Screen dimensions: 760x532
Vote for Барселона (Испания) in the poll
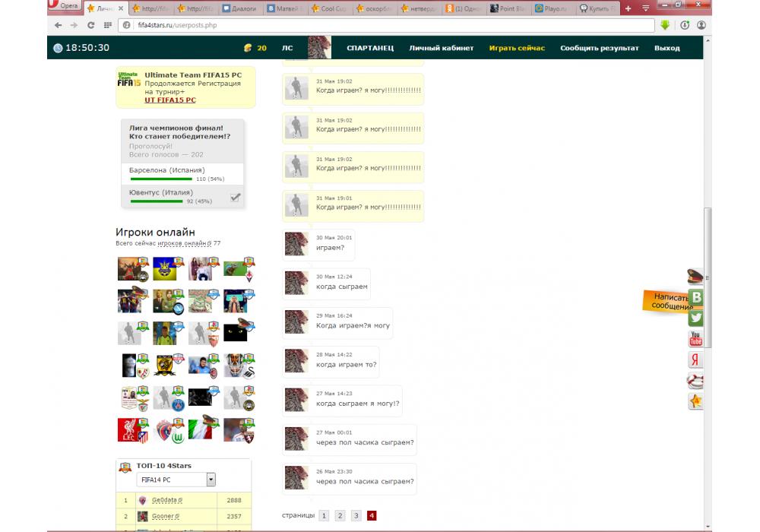coord(167,170)
